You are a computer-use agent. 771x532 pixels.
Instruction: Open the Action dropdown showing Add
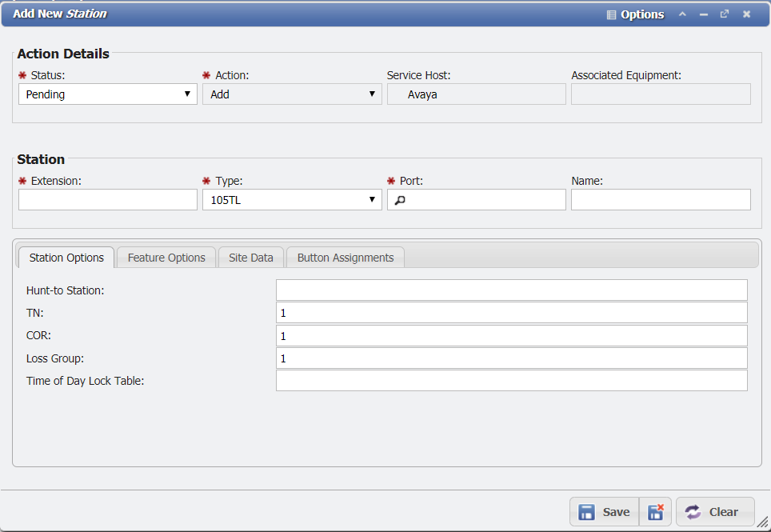tap(292, 94)
